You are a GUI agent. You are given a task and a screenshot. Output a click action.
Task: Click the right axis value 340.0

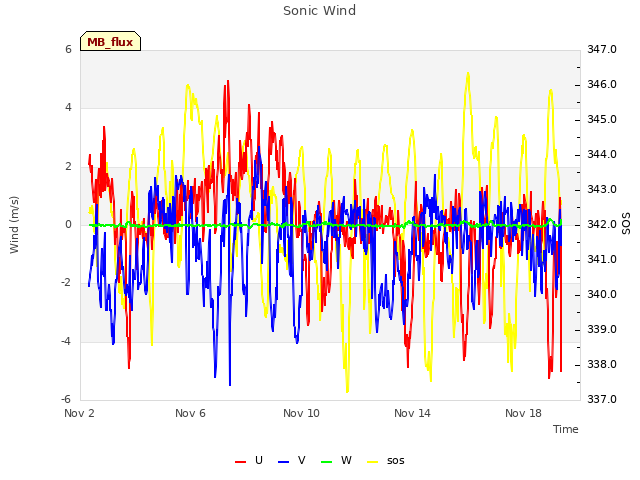[x=602, y=294]
